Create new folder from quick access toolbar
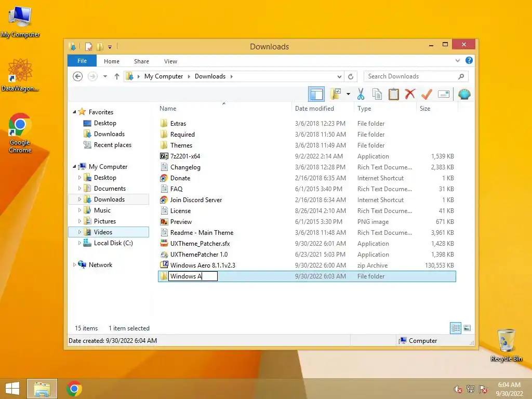This screenshot has height=399, width=532. (x=100, y=46)
